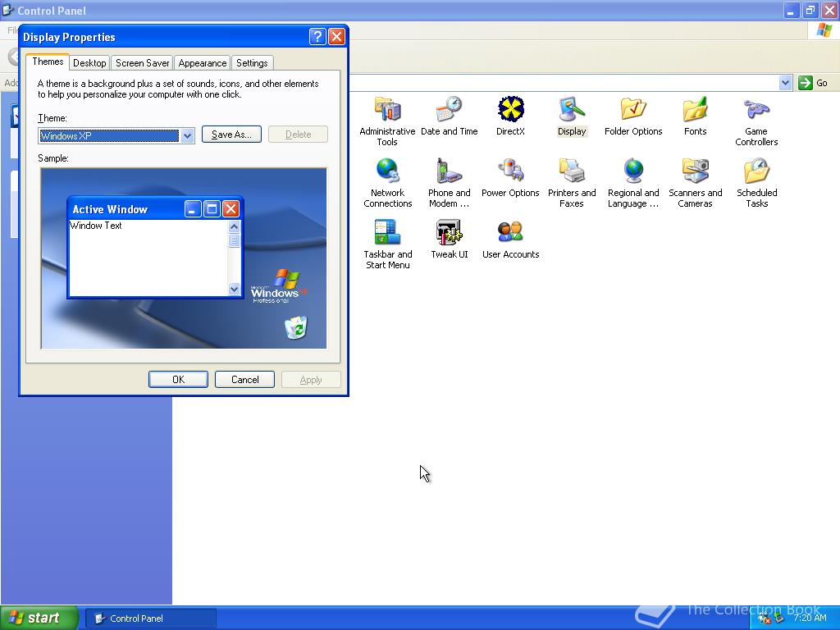Open the Screen Saver tab

pyautogui.click(x=142, y=62)
